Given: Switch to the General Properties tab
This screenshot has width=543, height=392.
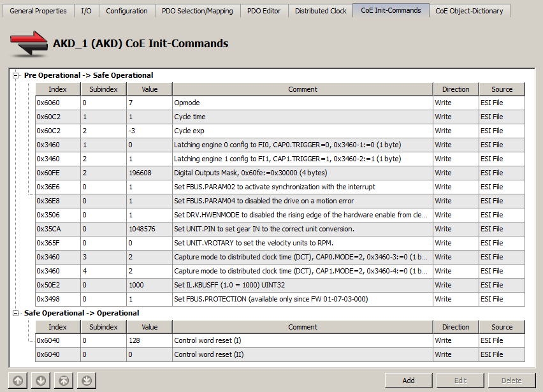Looking at the screenshot, I should (38, 11).
